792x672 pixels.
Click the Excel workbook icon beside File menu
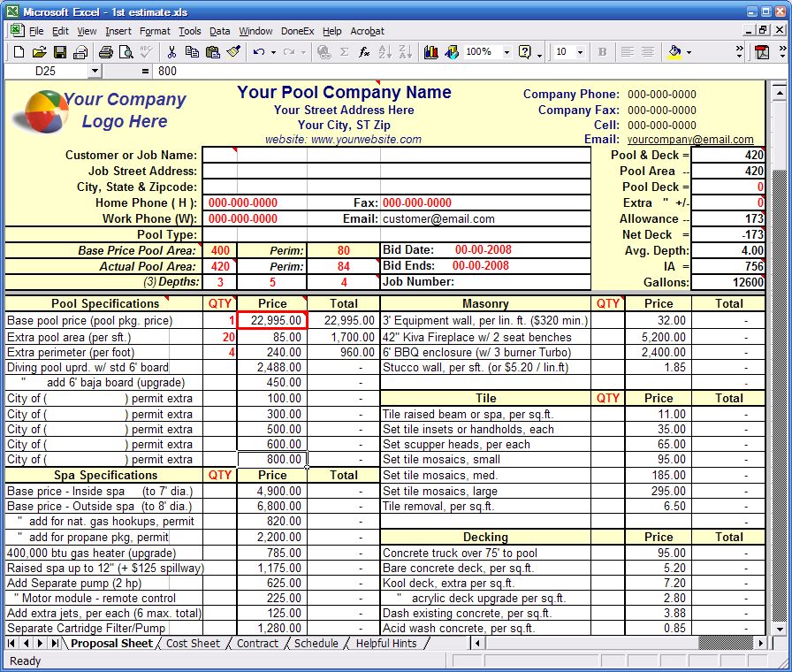[17, 30]
